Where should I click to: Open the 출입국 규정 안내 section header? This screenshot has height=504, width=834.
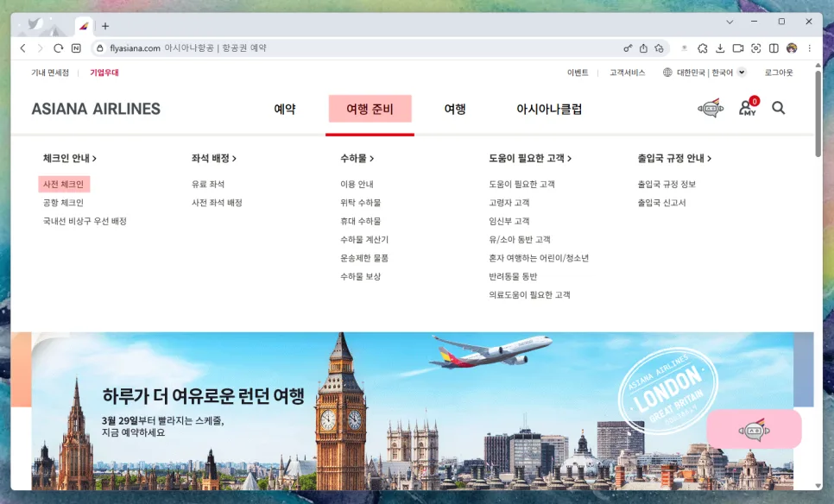click(674, 159)
